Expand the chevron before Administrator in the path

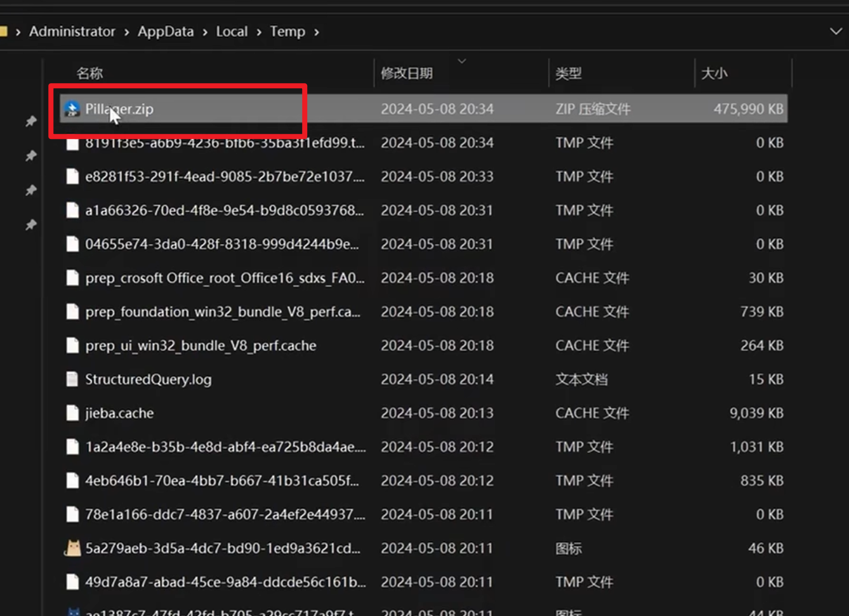click(x=18, y=32)
